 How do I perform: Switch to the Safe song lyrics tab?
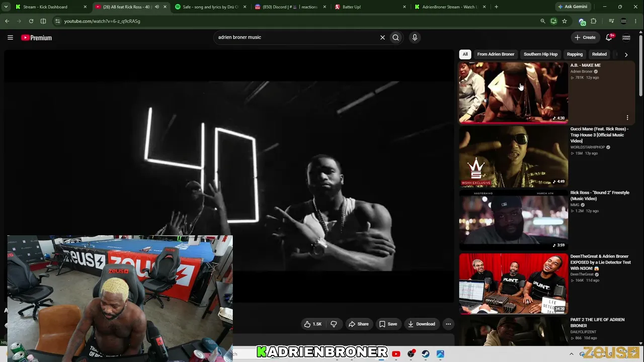click(x=210, y=7)
